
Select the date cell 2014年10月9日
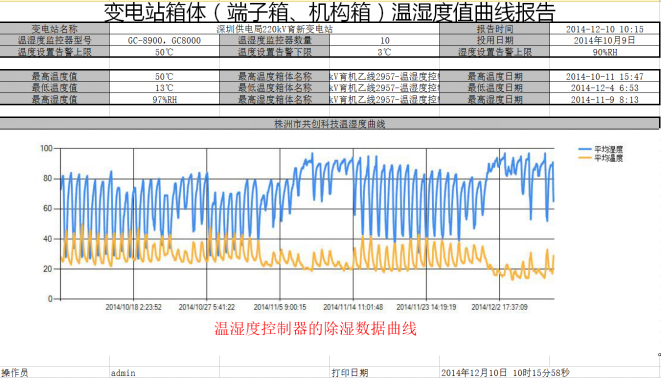pyautogui.click(x=605, y=41)
